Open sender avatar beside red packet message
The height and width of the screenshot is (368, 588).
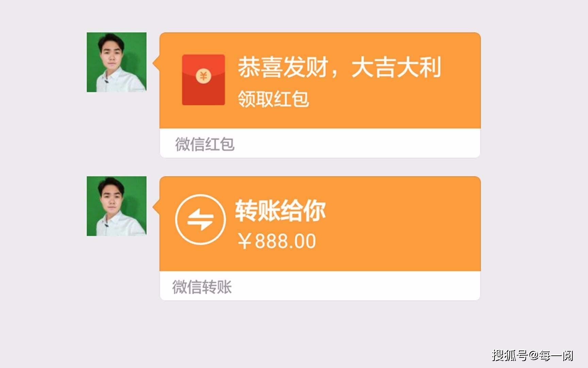pyautogui.click(x=117, y=62)
